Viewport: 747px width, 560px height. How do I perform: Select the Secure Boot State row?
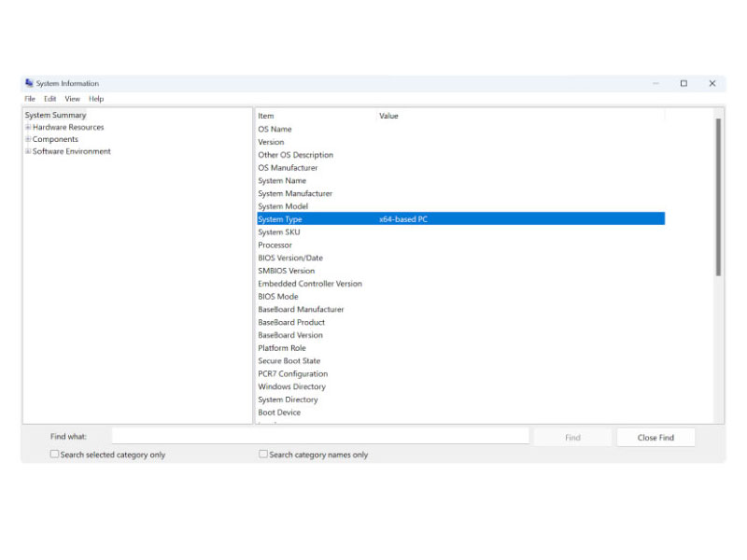pyautogui.click(x=460, y=360)
